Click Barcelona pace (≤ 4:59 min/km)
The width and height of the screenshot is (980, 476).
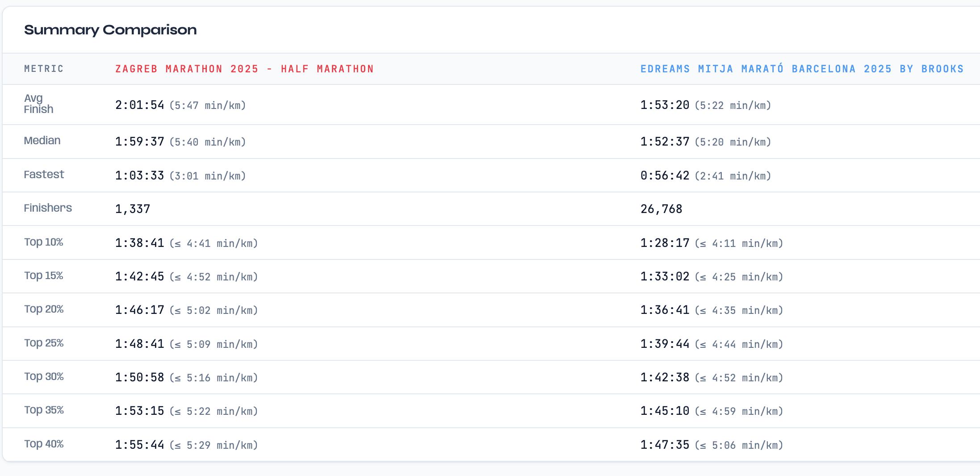pos(739,411)
